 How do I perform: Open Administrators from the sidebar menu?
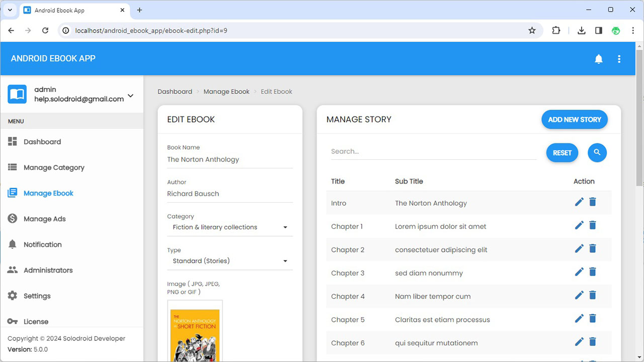pos(48,270)
